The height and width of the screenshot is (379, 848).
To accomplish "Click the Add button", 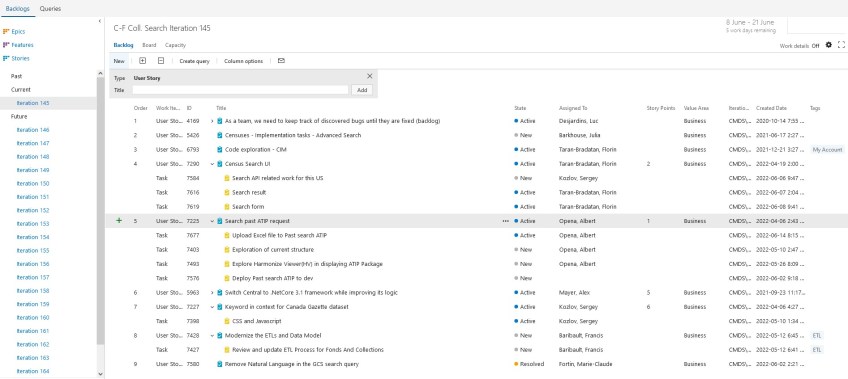I will 362,90.
